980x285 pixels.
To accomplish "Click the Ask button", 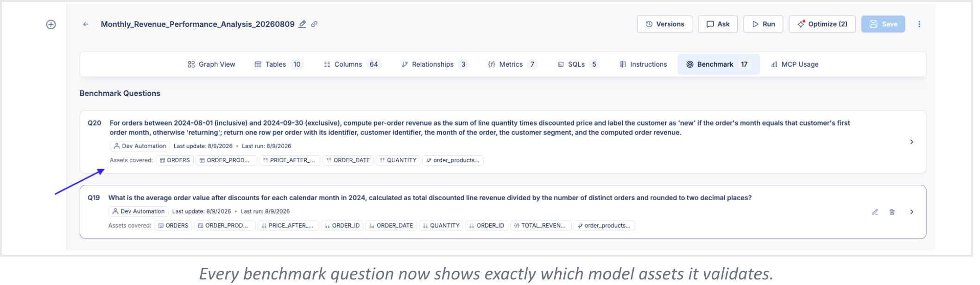I will tap(718, 24).
